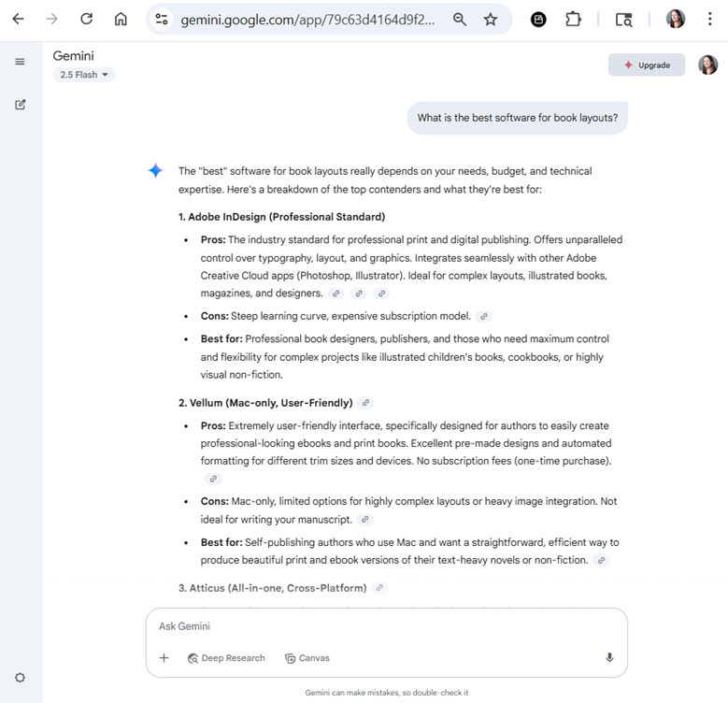Open the Chrome profile avatar

676,19
